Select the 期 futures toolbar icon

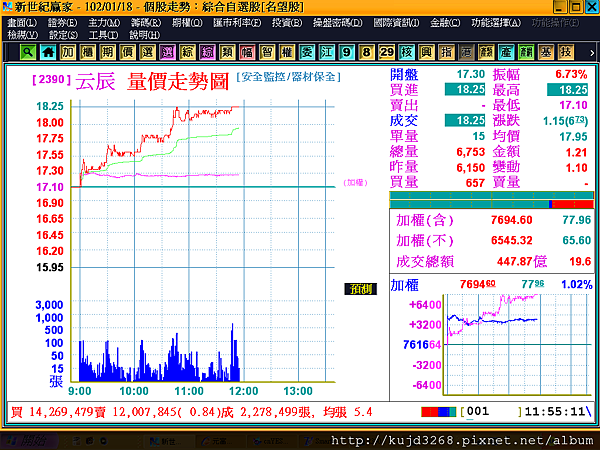pyautogui.click(x=108, y=52)
